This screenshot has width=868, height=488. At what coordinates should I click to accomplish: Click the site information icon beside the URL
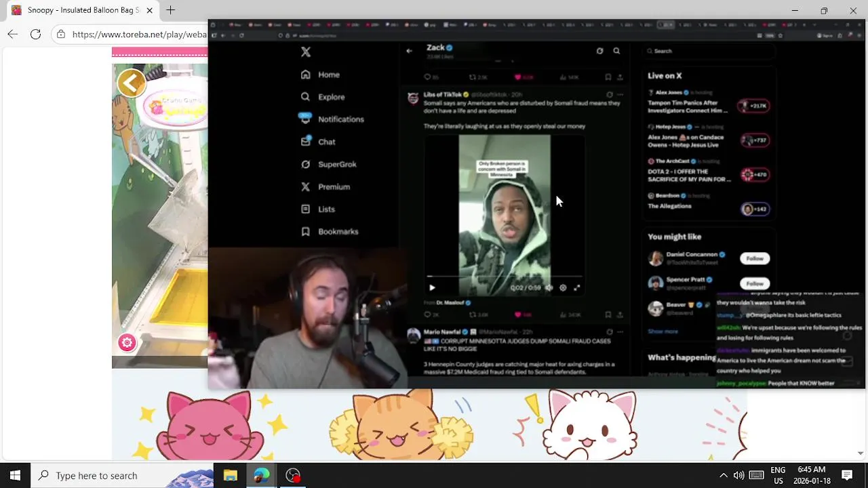coord(61,34)
